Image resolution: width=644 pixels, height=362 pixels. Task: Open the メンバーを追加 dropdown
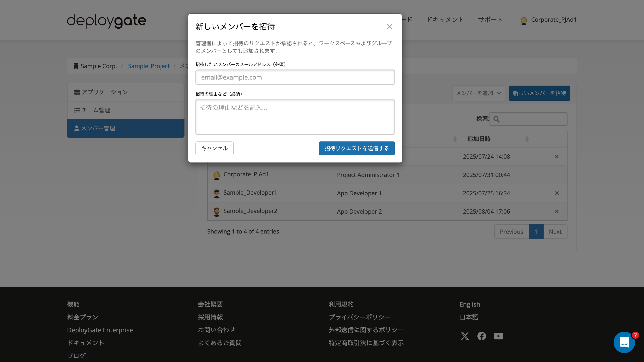tap(478, 93)
